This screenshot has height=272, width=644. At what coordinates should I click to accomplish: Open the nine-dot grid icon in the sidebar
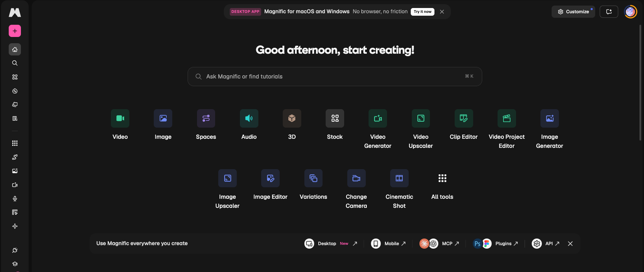click(x=15, y=143)
